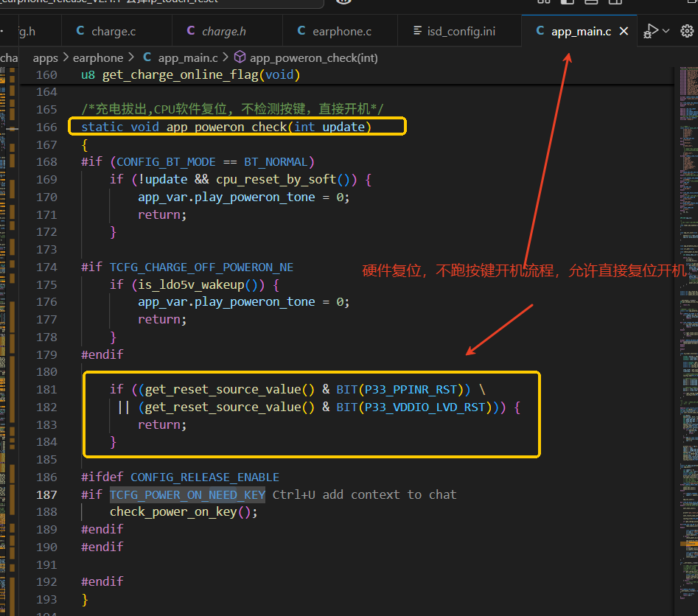This screenshot has height=616, width=698.
Task: Click the BT_NORMAL constant
Action: tap(276, 162)
